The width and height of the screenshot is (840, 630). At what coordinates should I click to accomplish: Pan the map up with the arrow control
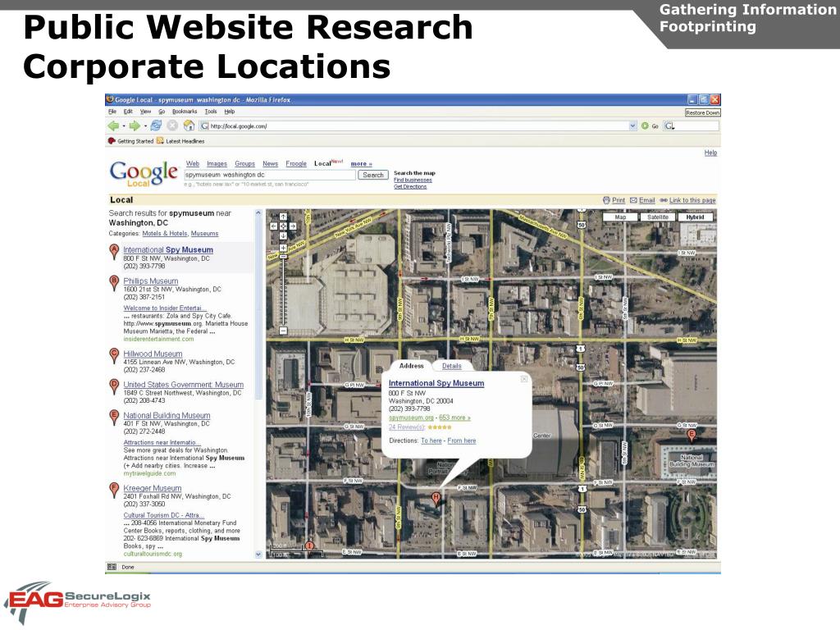pyautogui.click(x=283, y=217)
